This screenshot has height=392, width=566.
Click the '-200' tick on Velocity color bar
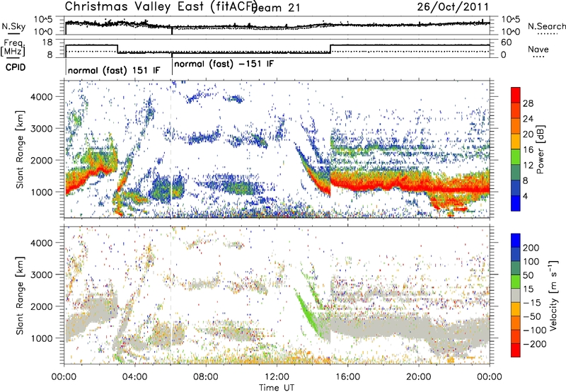[x=535, y=344]
